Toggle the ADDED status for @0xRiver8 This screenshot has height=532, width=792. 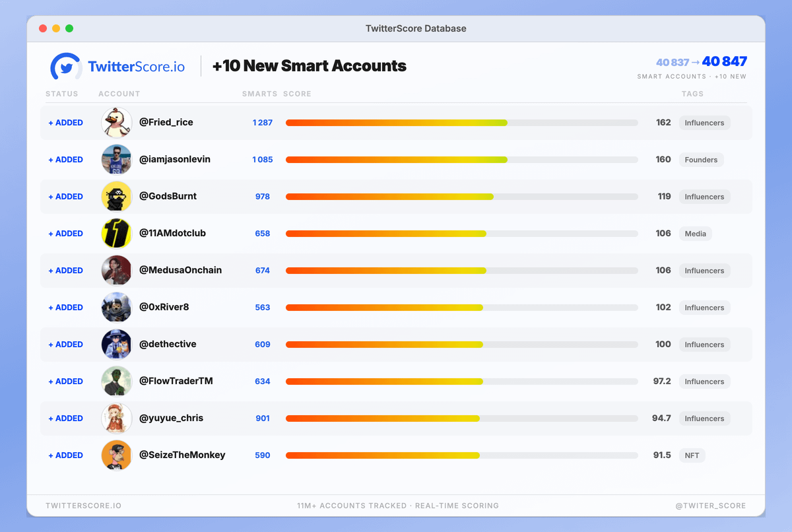pyautogui.click(x=66, y=307)
